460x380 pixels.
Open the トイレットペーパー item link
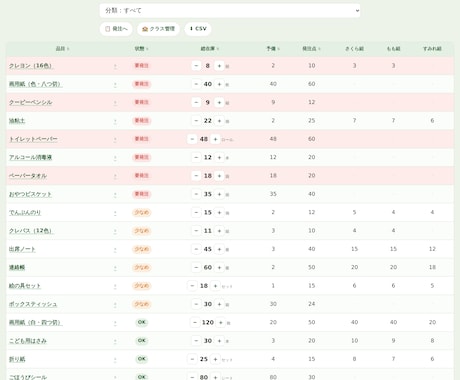[33, 139]
